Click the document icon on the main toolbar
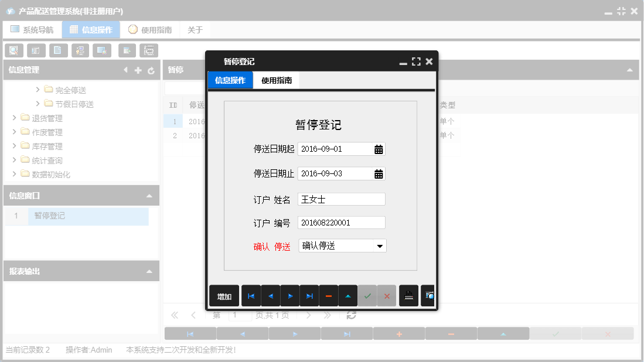 click(58, 50)
